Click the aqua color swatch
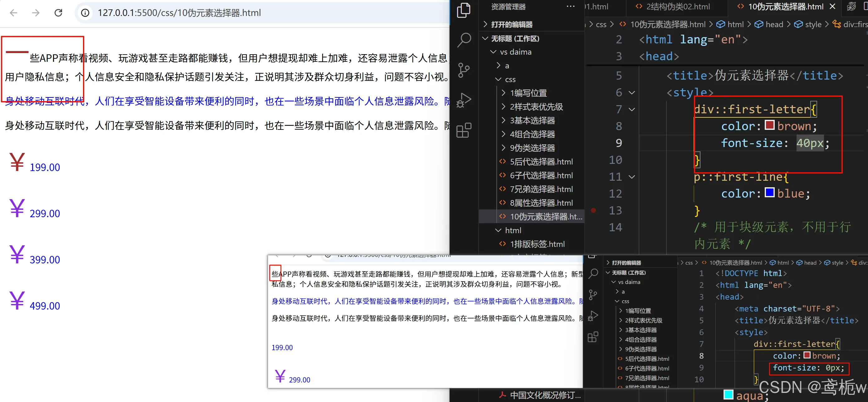This screenshot has height=402, width=868. (728, 394)
